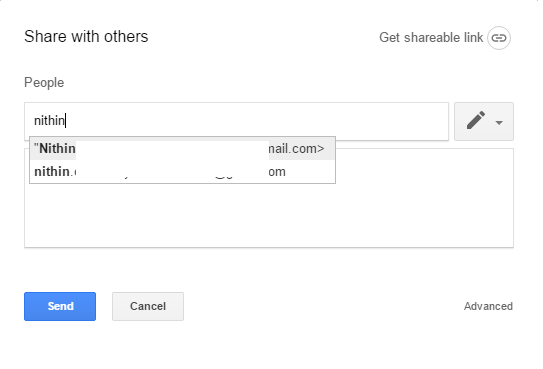Click the pencil edit-permission icon
The width and height of the screenshot is (543, 369).
pyautogui.click(x=476, y=120)
